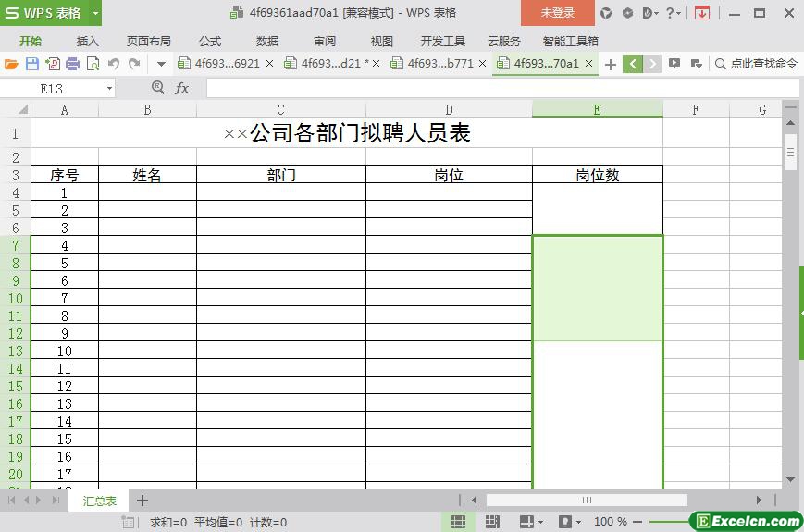Screen dimensions: 804x532
Task: Select the 数据 ribbon tab
Action: (267, 41)
